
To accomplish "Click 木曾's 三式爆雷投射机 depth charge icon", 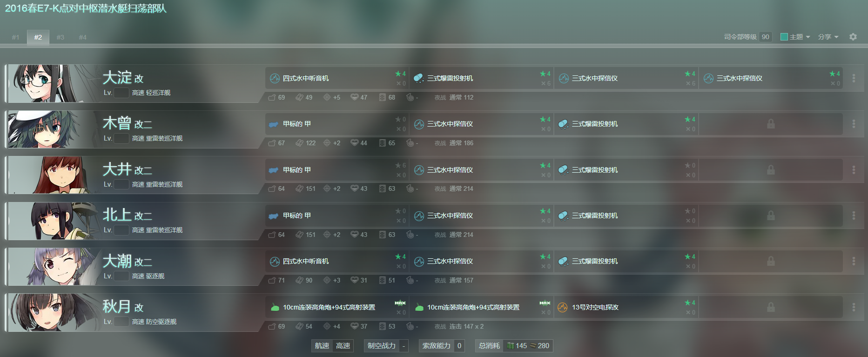I will (x=563, y=124).
